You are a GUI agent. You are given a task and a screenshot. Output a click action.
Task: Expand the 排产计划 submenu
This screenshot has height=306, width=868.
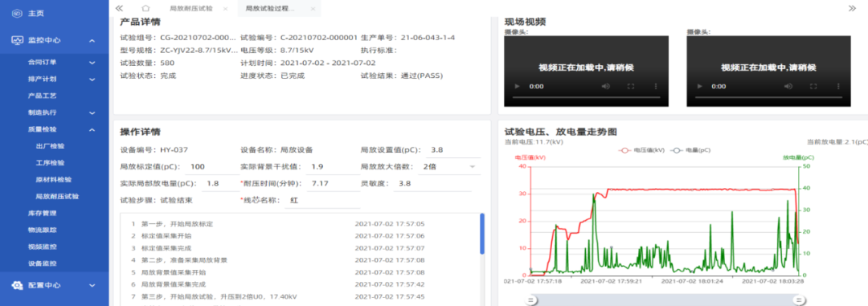(92, 80)
